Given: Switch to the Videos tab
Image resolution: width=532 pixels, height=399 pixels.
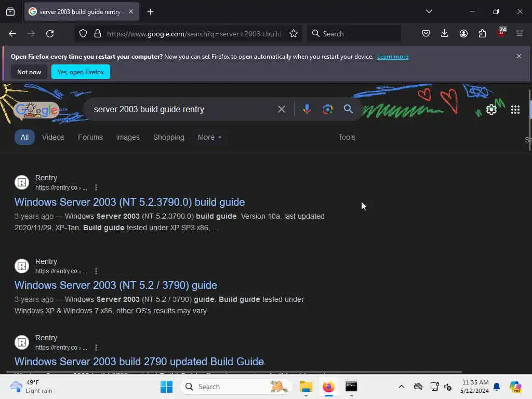Looking at the screenshot, I should click(x=54, y=137).
